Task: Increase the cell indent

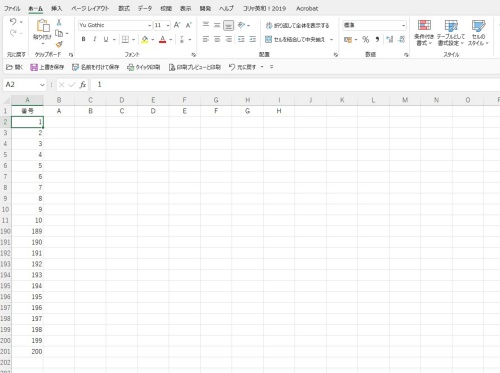Action: pyautogui.click(x=253, y=39)
